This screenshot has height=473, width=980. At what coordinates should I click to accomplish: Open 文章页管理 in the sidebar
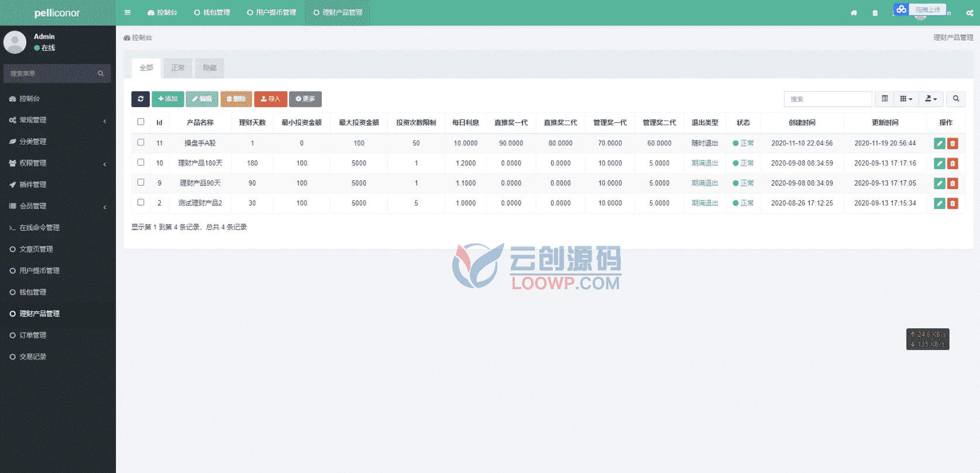[x=57, y=249]
